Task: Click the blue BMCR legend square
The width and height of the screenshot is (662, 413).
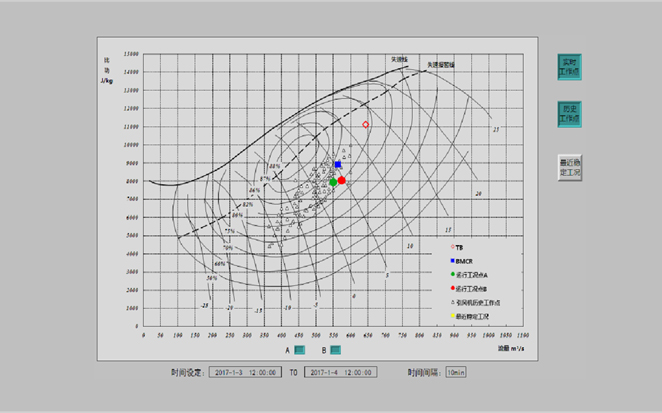Action: pos(452,259)
